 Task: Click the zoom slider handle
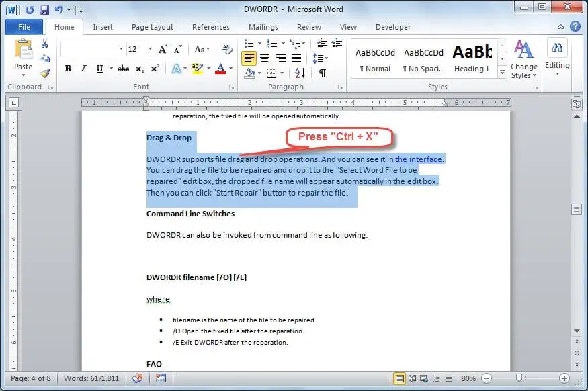click(519, 378)
